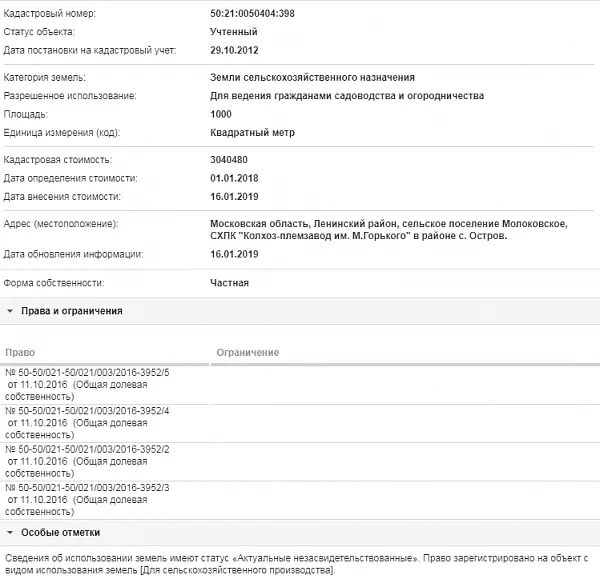Screen dimensions: 600x583
Task: Click the "Особые отметки" section title
Action: [x=60, y=532]
